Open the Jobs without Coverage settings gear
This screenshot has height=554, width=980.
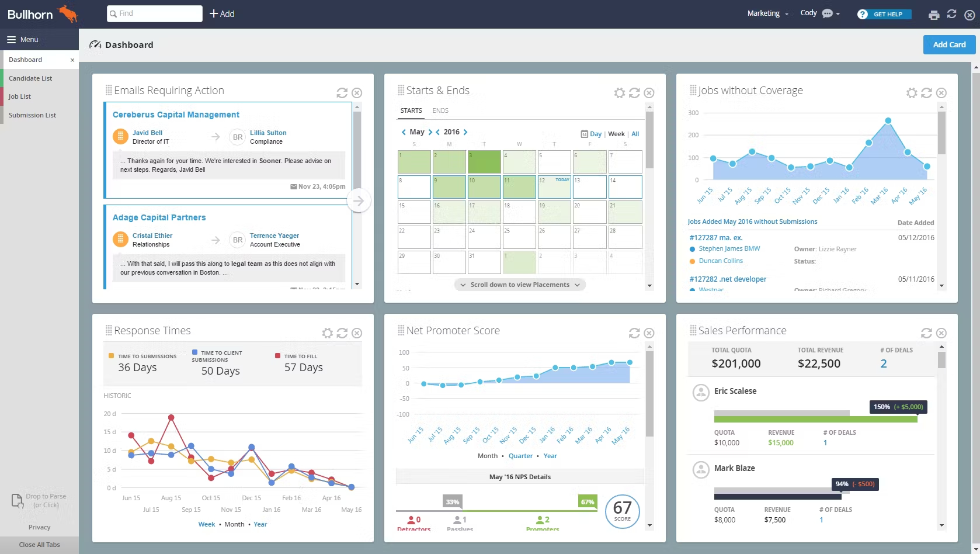point(911,93)
